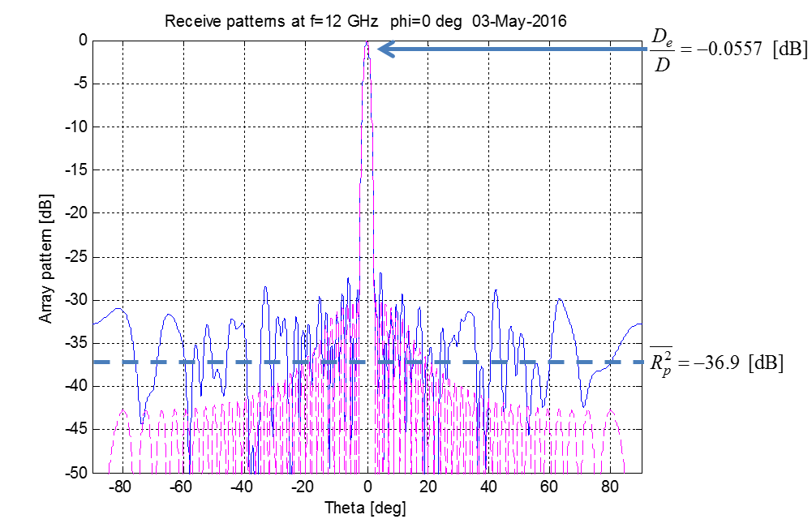Click the empty top-left grid cell of the plot
This screenshot has height=532, width=812.
click(x=108, y=62)
